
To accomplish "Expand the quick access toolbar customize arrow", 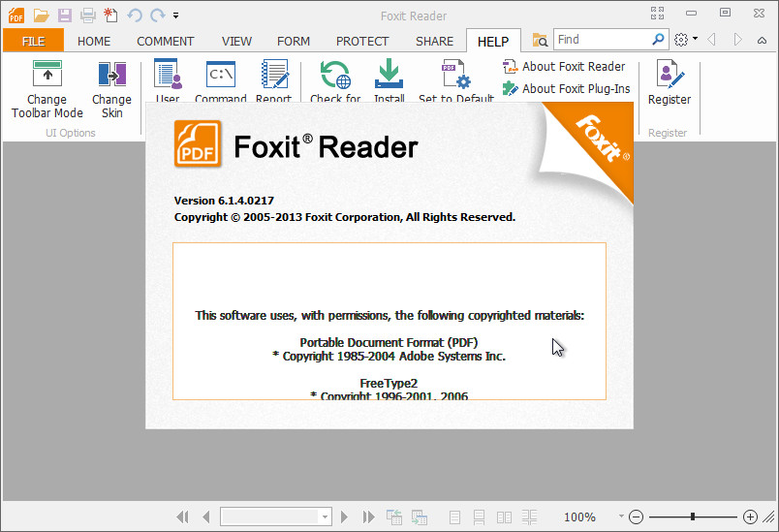I will click(x=176, y=16).
